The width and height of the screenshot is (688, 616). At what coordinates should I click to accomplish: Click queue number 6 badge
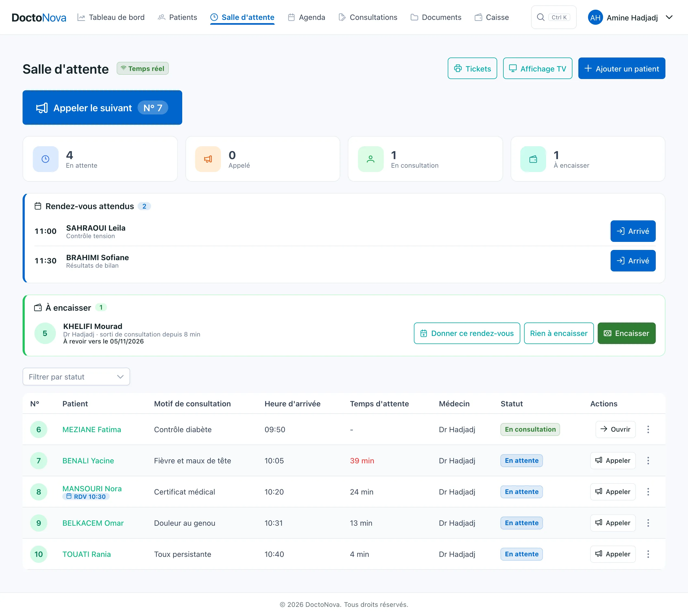click(x=39, y=429)
